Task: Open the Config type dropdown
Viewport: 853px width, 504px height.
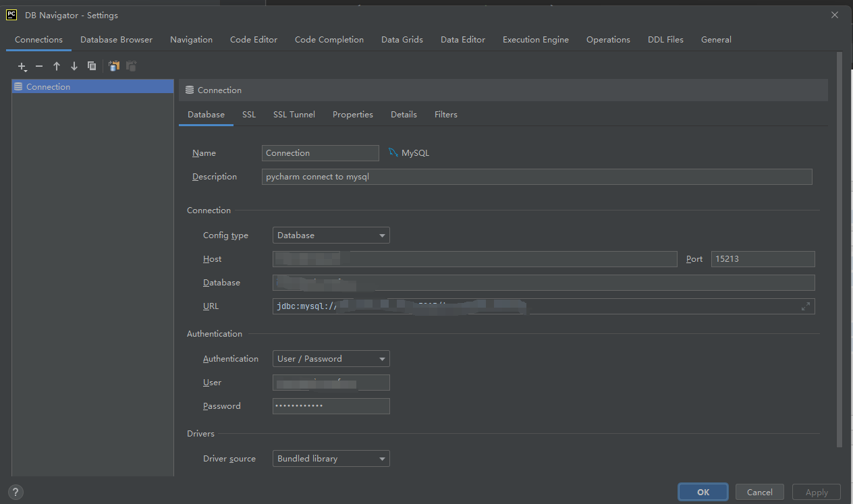Action: (x=331, y=235)
